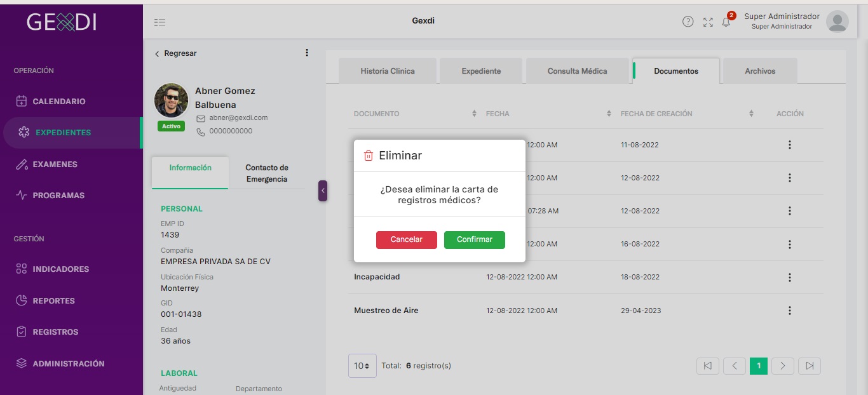The width and height of the screenshot is (868, 395).
Task: Cancel the delete confirmation
Action: 407,239
